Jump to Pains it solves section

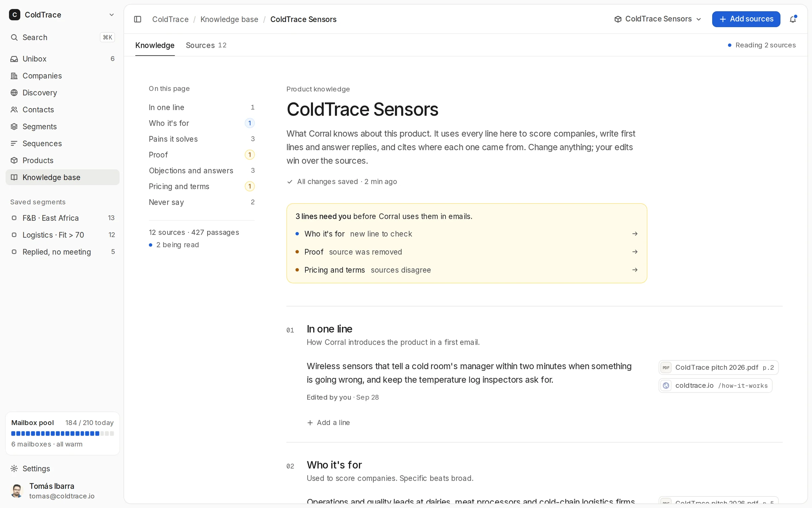(202, 139)
